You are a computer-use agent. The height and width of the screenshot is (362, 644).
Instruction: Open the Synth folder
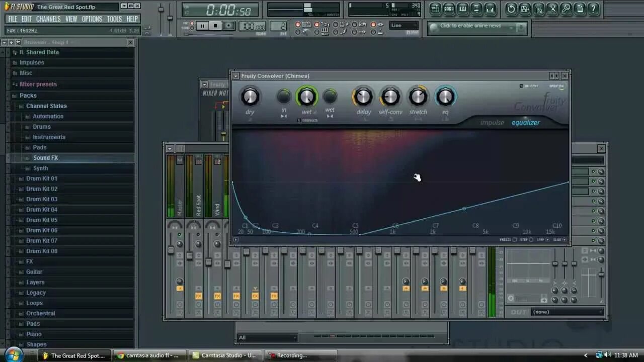(x=40, y=168)
